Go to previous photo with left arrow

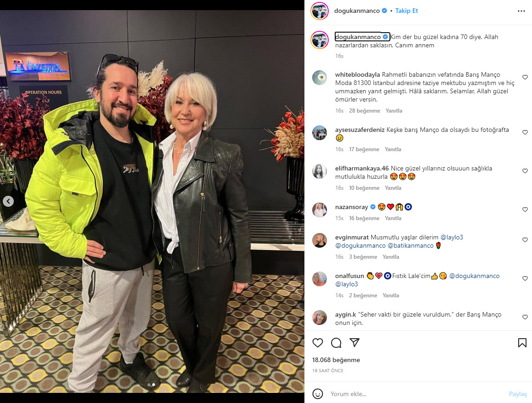[8, 201]
